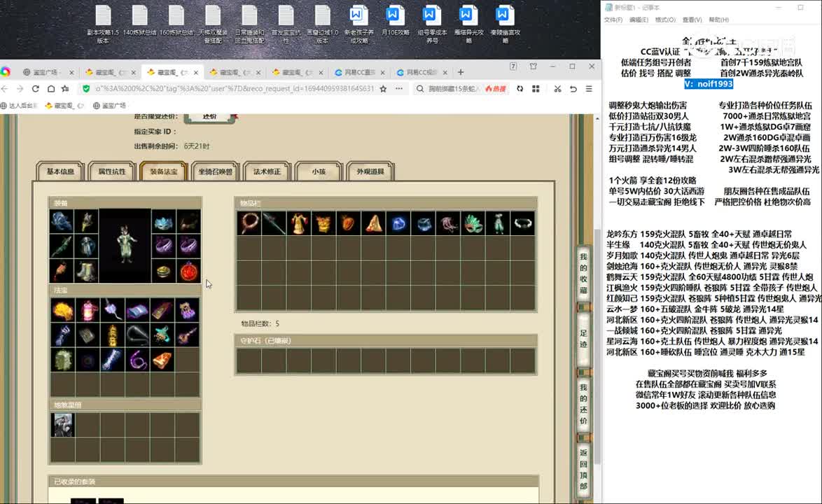Open 我的还价 side button

[x=583, y=403]
